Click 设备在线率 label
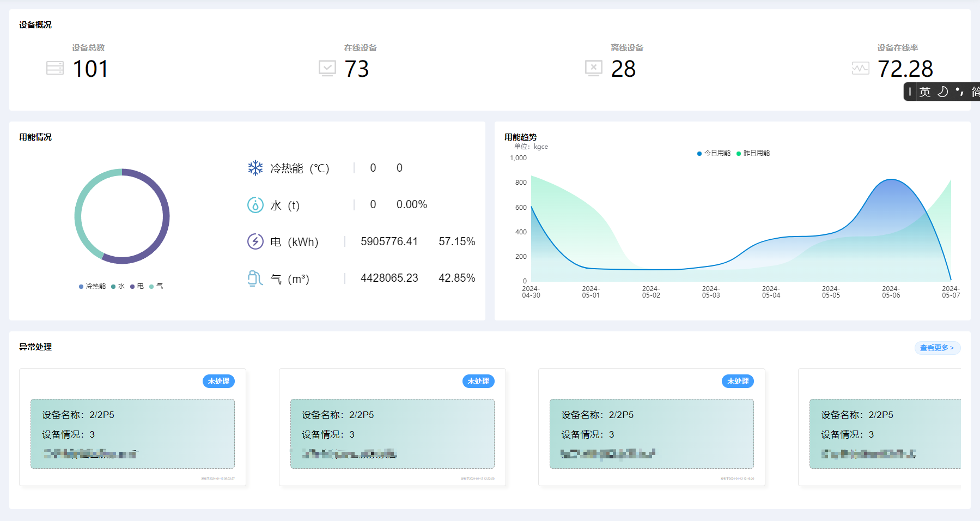980x521 pixels. coord(898,48)
